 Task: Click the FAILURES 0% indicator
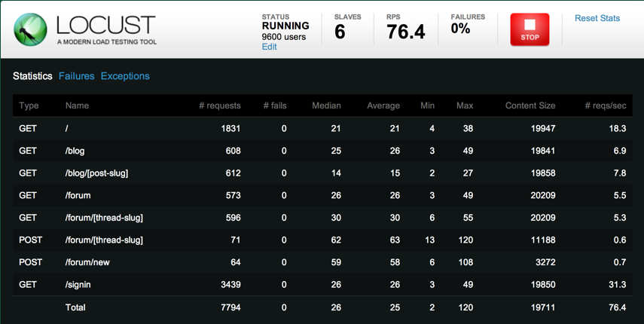point(460,29)
